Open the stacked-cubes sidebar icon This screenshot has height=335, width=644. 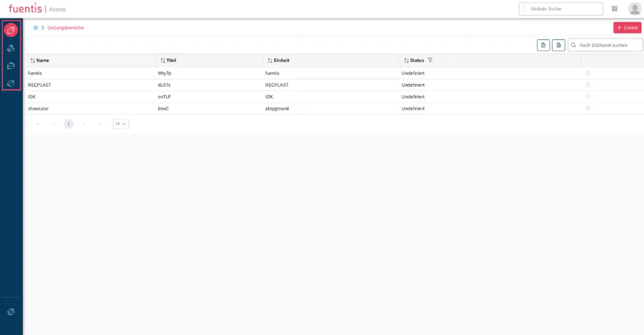pos(11,48)
